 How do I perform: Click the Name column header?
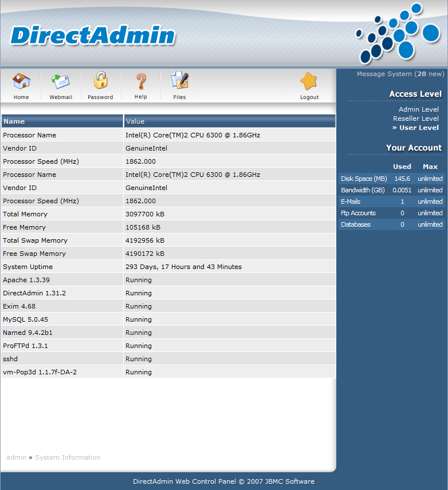[62, 121]
